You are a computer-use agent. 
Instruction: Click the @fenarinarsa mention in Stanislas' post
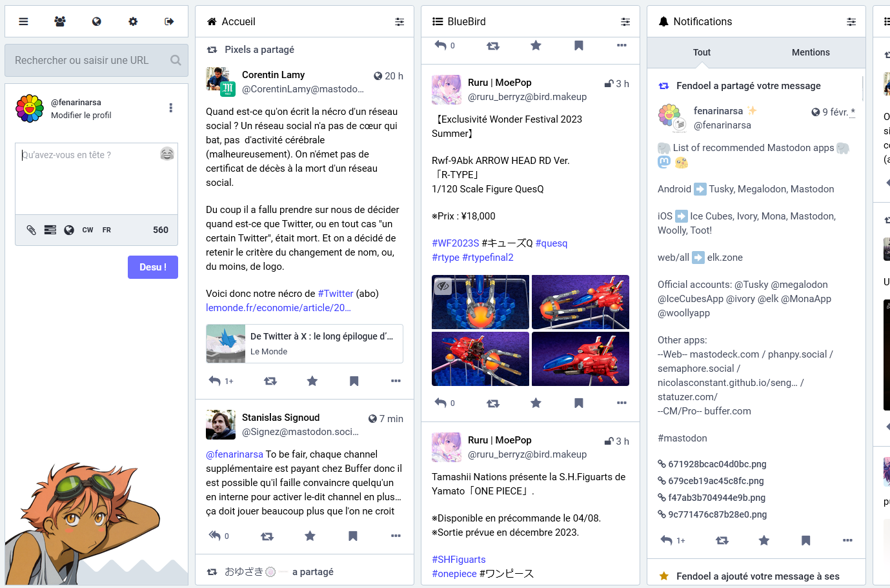point(234,454)
